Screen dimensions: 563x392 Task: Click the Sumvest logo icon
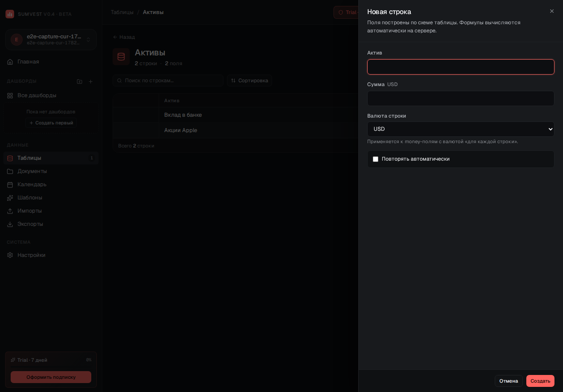tap(10, 14)
